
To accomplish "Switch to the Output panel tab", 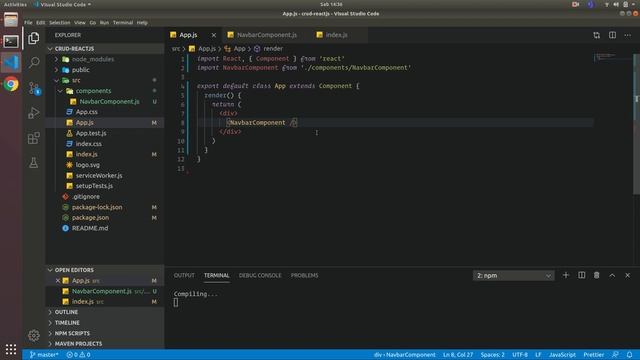I will coord(184,276).
